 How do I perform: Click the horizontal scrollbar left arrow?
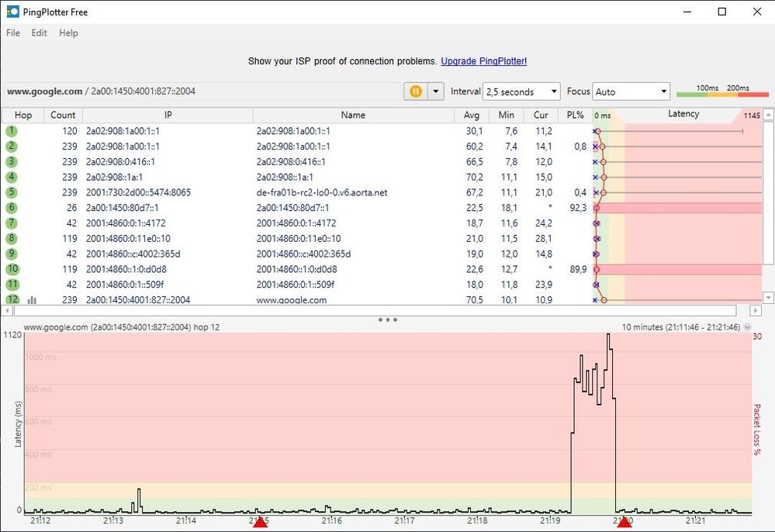[7, 310]
